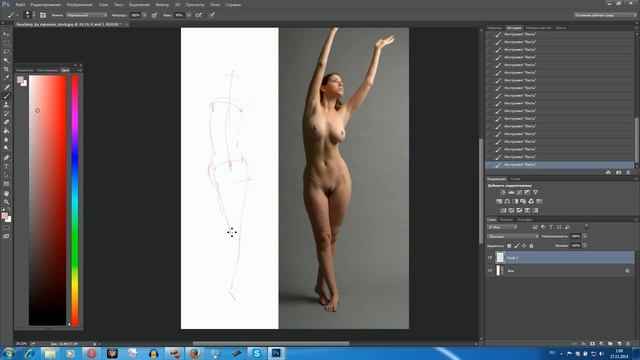Image resolution: width=640 pixels, height=360 pixels.
Task: Select the Blur tool
Action: (6, 140)
